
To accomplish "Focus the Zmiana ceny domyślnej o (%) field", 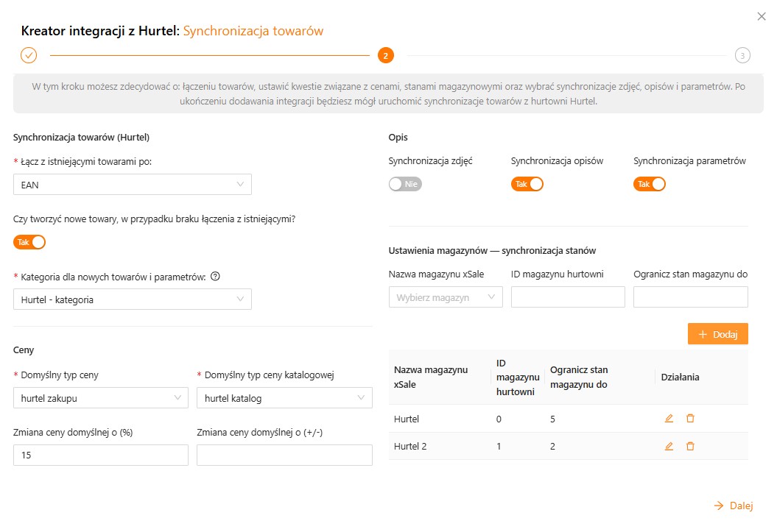I will coord(101,455).
